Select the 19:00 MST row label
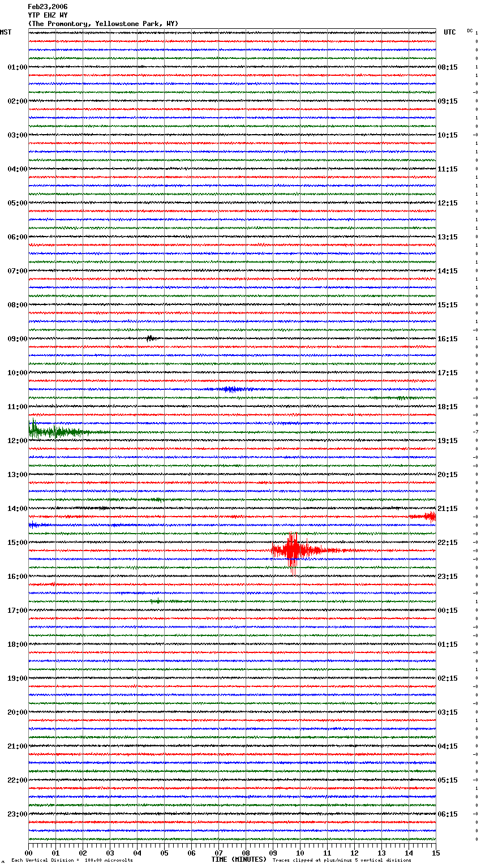481x868 pixels. pos(17,678)
